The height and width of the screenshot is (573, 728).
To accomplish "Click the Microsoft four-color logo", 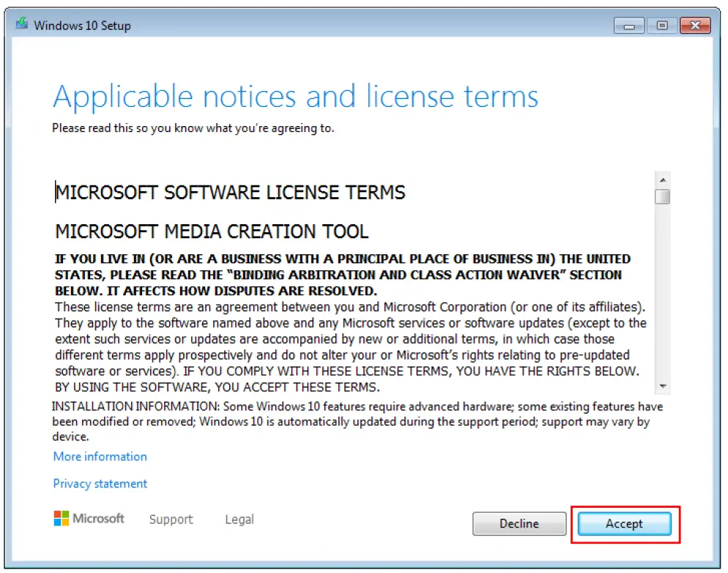I will coord(61,519).
